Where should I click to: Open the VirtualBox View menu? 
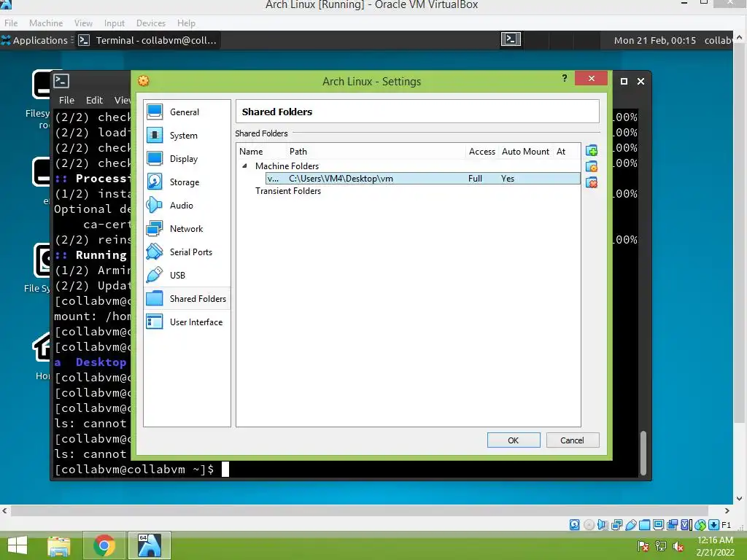click(83, 23)
